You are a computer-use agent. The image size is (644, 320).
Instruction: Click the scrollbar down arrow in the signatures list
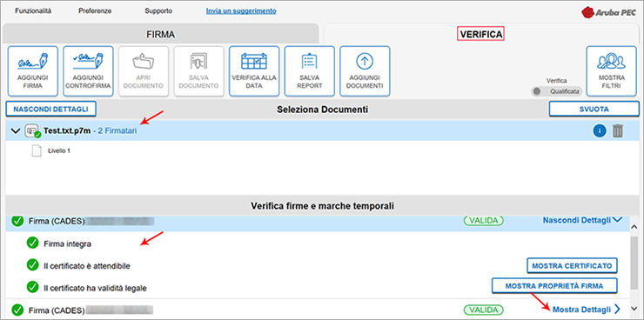pyautogui.click(x=634, y=308)
